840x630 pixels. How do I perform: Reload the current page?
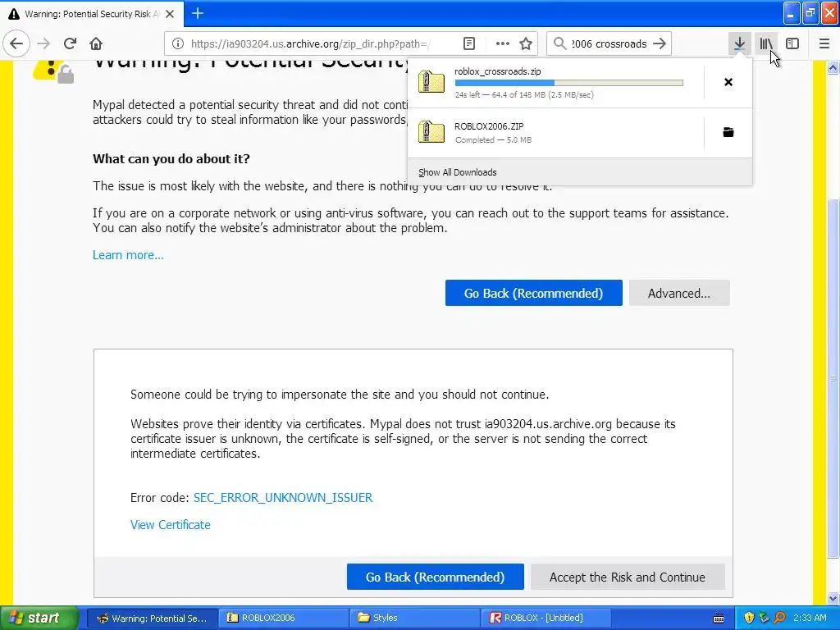click(70, 43)
